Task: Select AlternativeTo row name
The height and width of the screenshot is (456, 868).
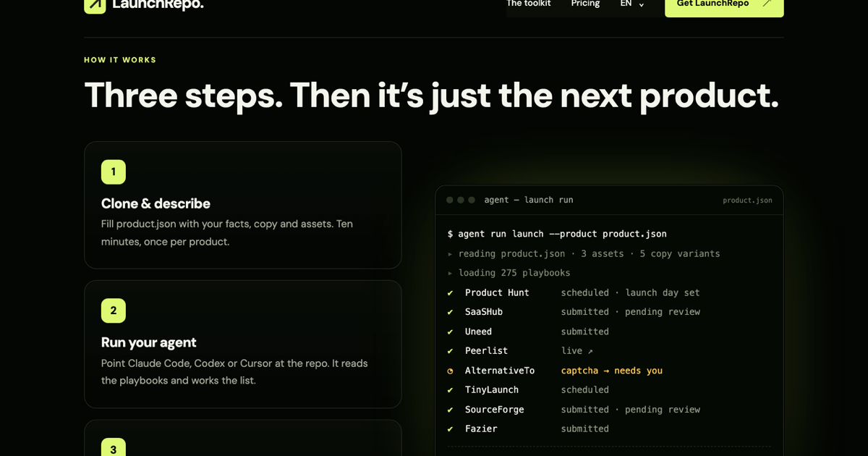Action: pos(500,371)
